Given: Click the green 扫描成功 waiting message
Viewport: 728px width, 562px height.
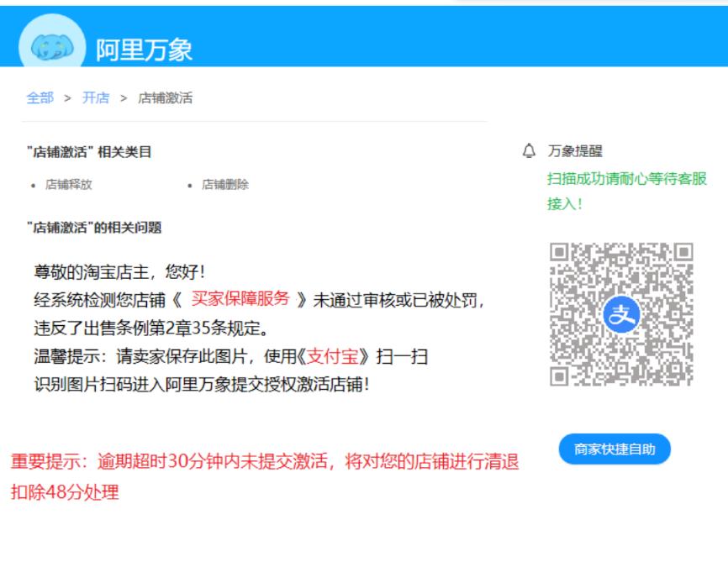Looking at the screenshot, I should pos(626,191).
